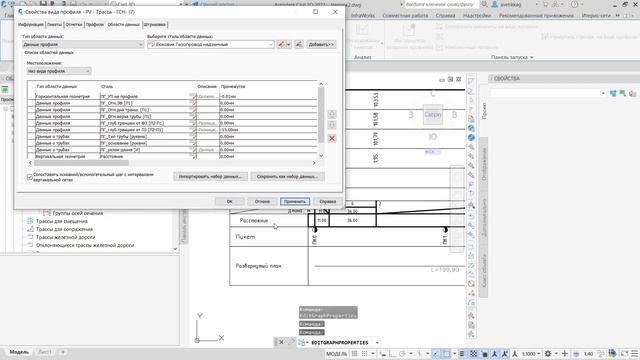Toggle label checkbox in ПГ_Тип трубы row

193,136
